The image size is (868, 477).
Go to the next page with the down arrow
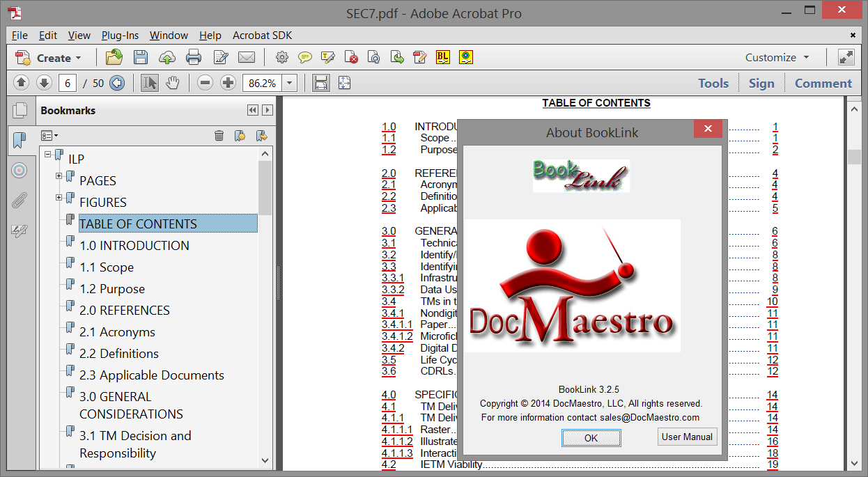pos(45,83)
